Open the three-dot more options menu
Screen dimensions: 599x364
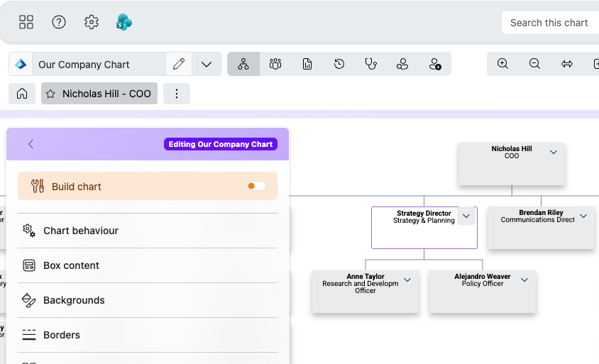(177, 94)
